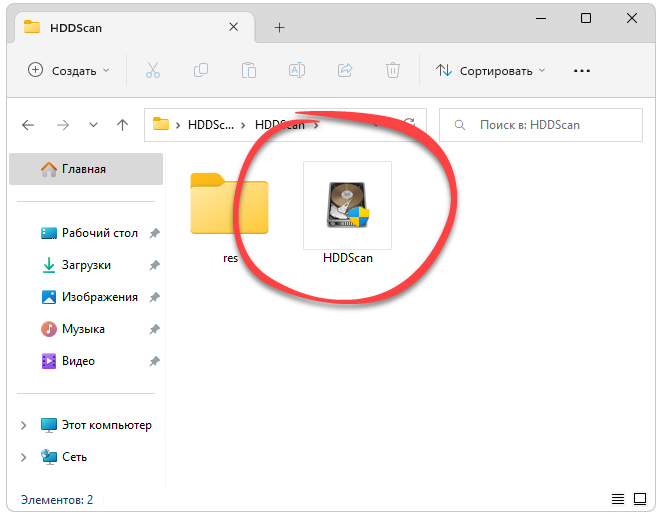Click Элементов: 2 status text
Screen dimensions: 660x515
click(57, 500)
